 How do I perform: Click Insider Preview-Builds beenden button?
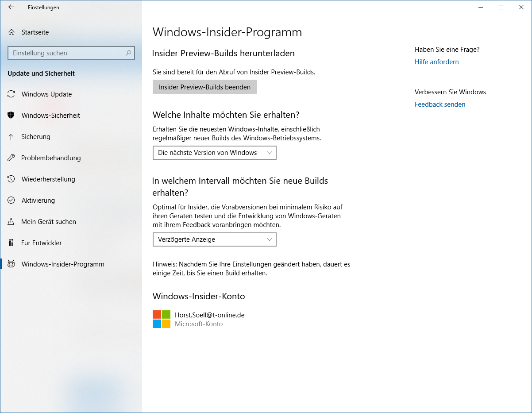(x=205, y=87)
